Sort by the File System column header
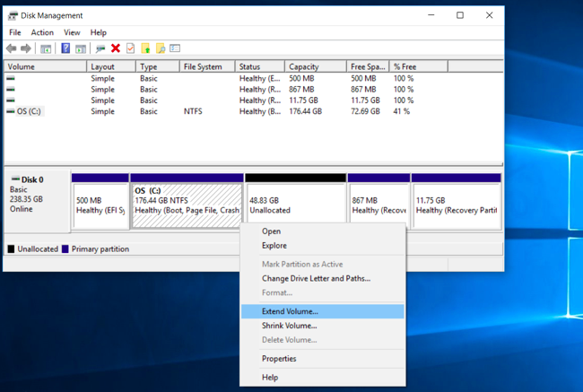Viewport: 583px width, 392px height. (205, 66)
